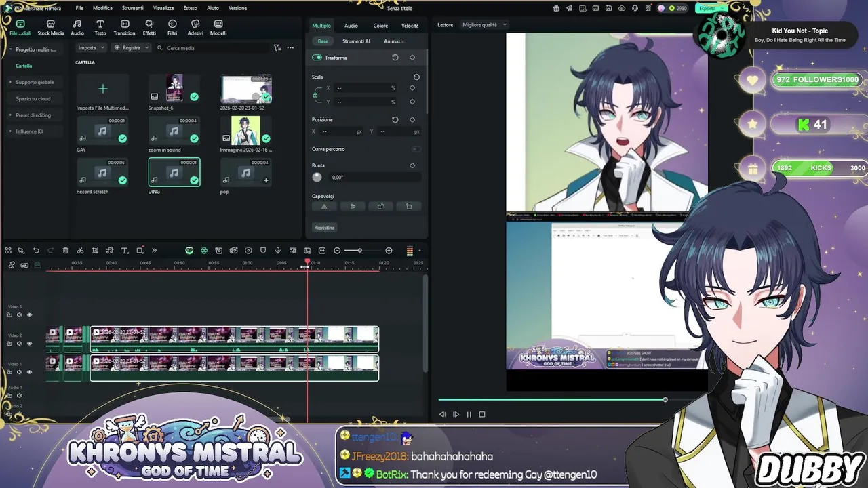
Task: Toggle the green AI assistant button
Action: 189,251
